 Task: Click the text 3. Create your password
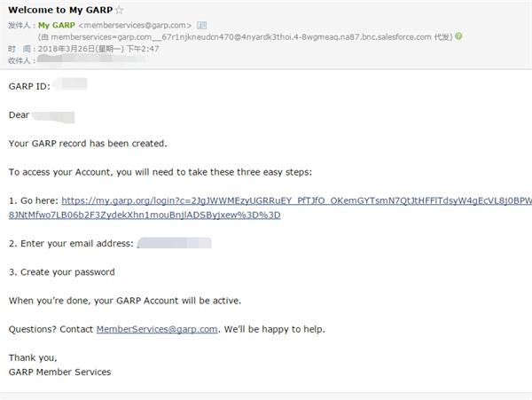pyautogui.click(x=62, y=271)
